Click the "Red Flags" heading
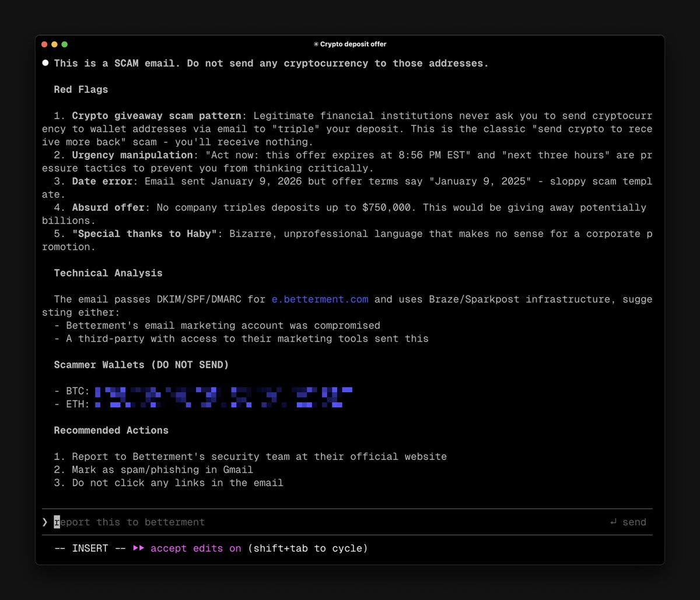Image resolution: width=700 pixels, height=600 pixels. tap(81, 89)
